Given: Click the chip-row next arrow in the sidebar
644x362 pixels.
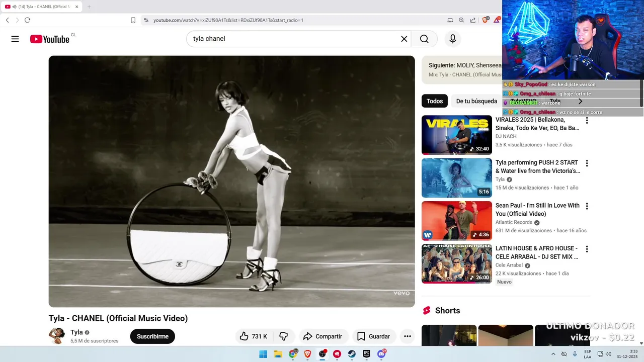Looking at the screenshot, I should (580, 101).
